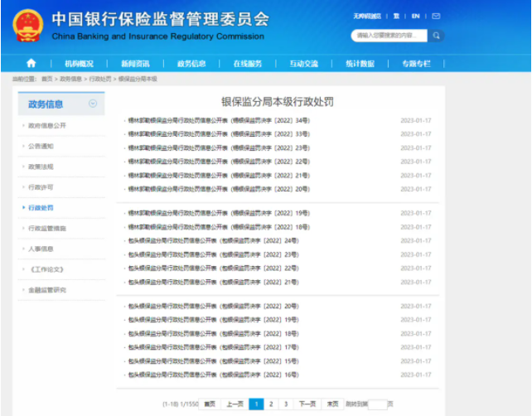Select page 1 in pagination
This screenshot has height=416, width=532.
pos(257,404)
